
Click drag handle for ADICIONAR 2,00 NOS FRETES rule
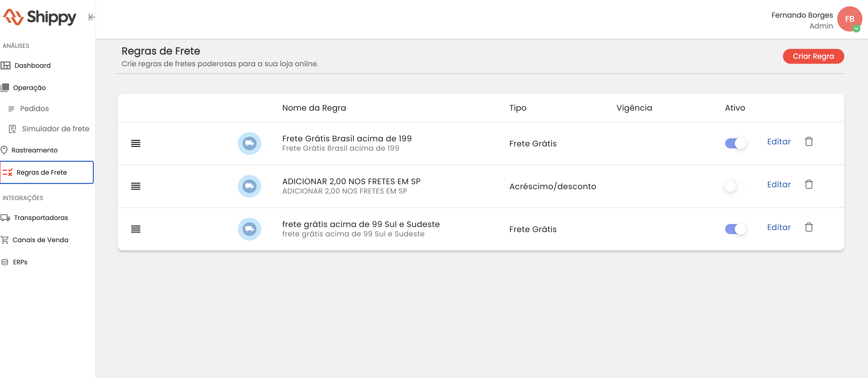point(135,186)
